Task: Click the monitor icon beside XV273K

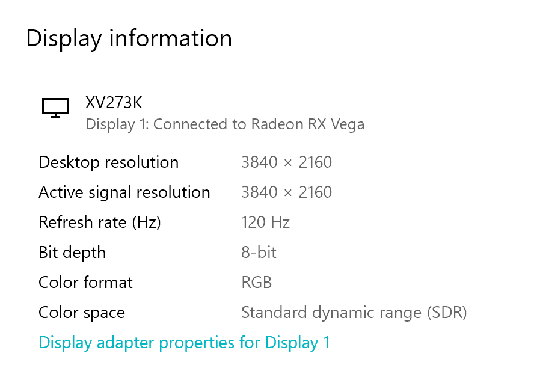Action: pyautogui.click(x=55, y=108)
